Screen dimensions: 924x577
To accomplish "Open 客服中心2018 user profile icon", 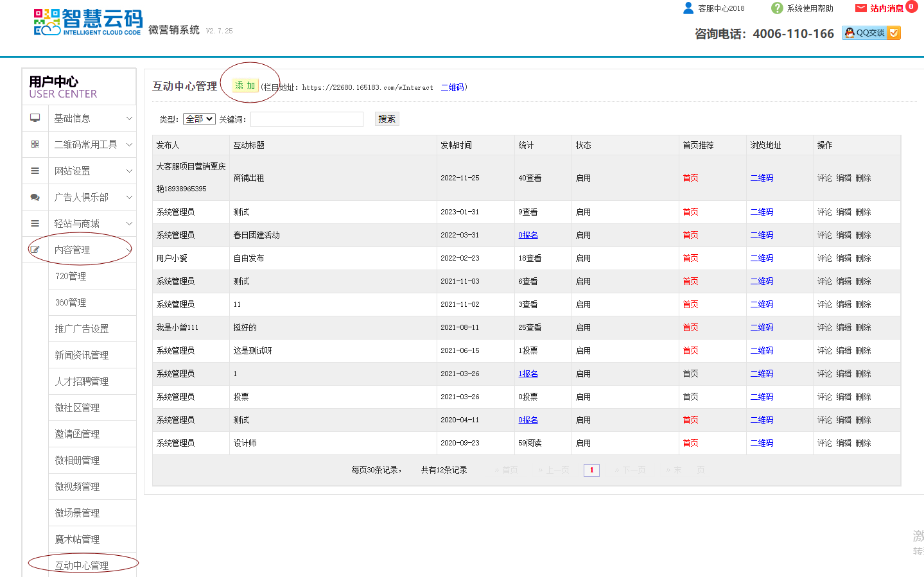I will coord(688,8).
